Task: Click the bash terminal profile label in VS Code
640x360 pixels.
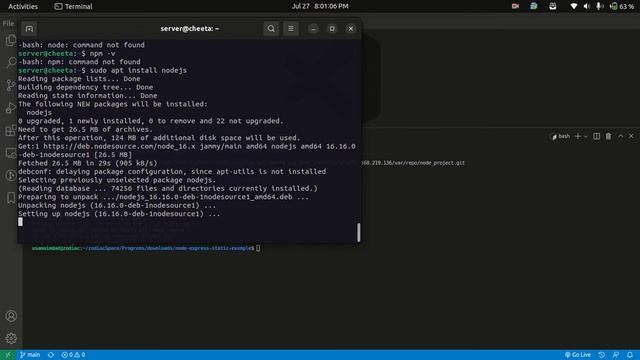Action: tap(560, 136)
